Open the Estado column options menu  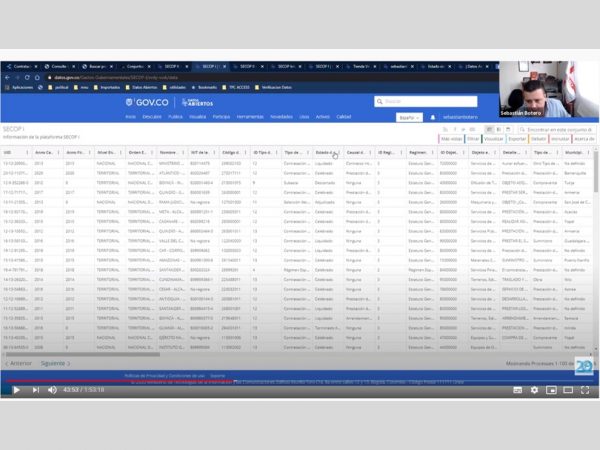point(337,152)
